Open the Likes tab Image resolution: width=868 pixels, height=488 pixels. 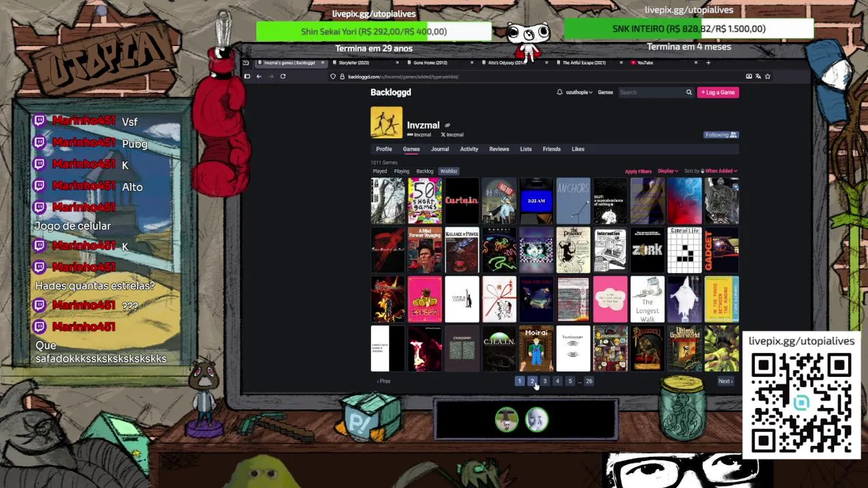click(578, 149)
